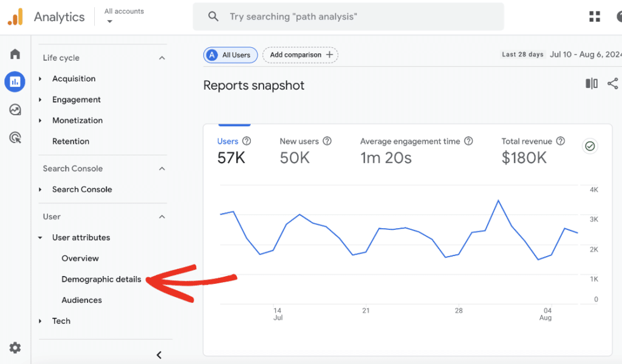This screenshot has height=364, width=622.
Task: Open the comparison editor icon beside share
Action: (590, 84)
